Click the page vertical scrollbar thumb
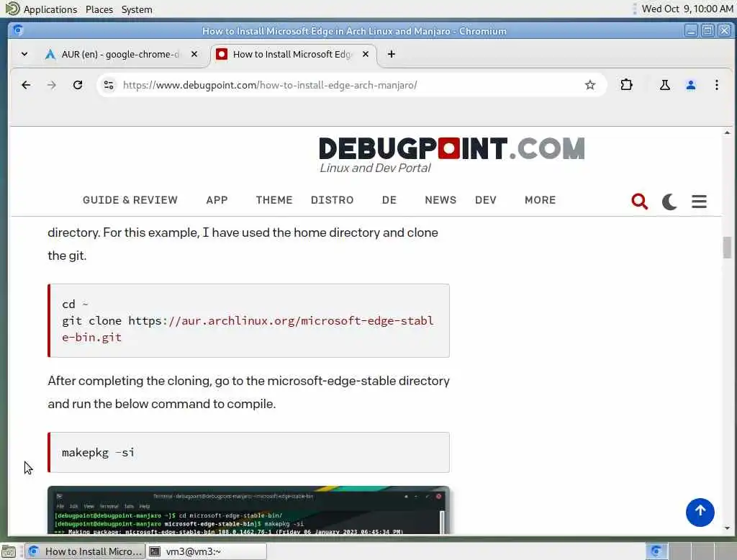 [727, 248]
